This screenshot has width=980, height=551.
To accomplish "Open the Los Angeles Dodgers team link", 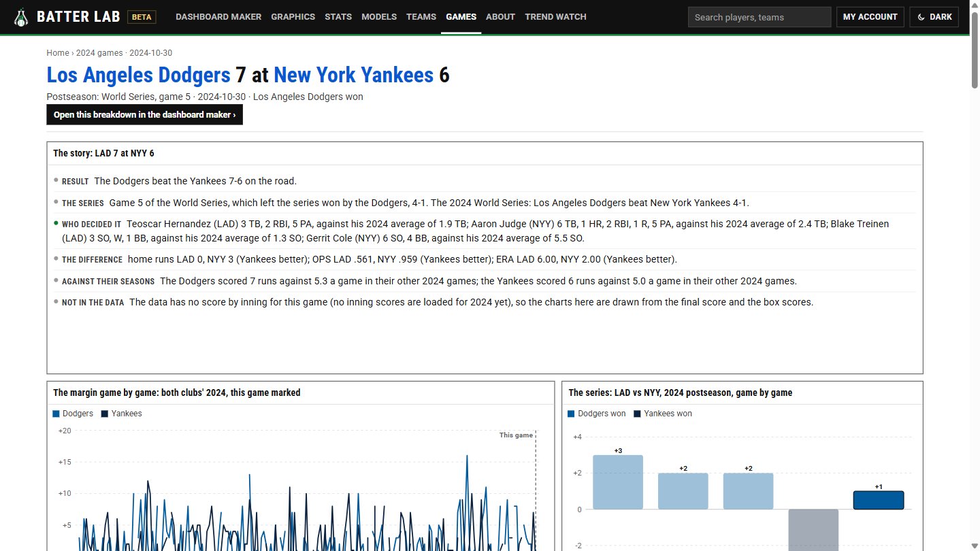I will (x=139, y=75).
